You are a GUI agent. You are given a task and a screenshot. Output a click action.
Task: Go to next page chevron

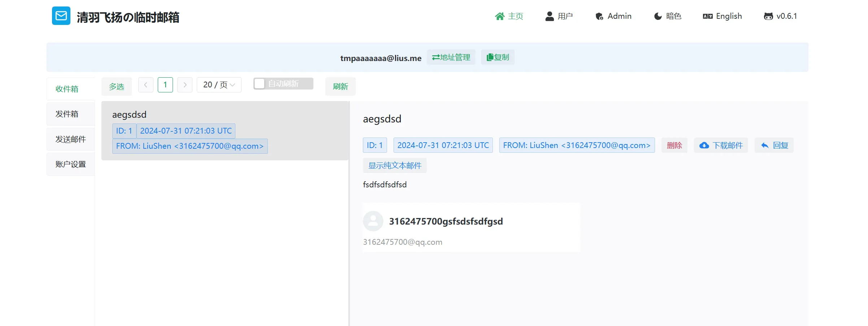185,85
